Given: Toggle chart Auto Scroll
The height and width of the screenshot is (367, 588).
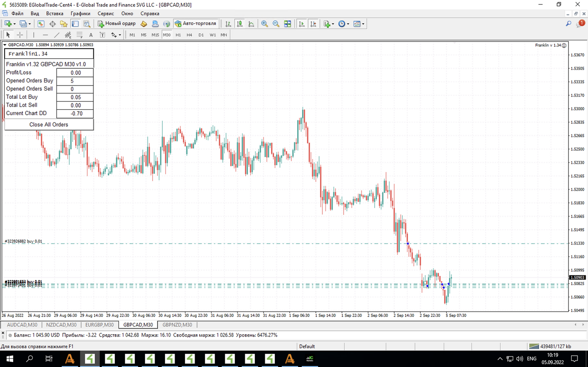Looking at the screenshot, I should tap(302, 24).
